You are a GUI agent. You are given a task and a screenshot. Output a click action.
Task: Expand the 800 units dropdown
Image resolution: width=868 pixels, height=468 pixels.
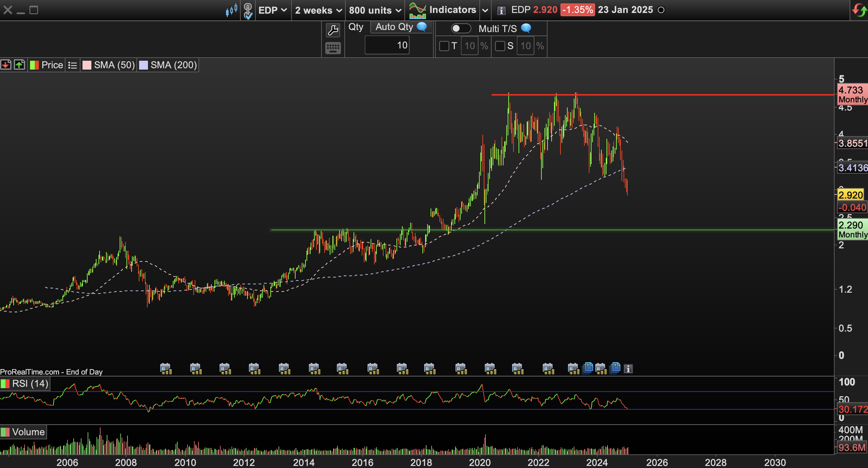[x=375, y=10]
